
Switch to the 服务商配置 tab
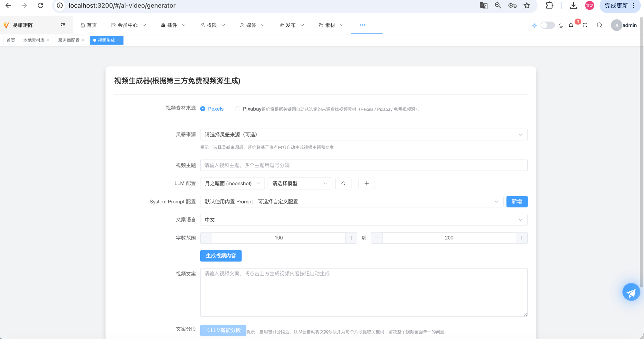(x=69, y=40)
